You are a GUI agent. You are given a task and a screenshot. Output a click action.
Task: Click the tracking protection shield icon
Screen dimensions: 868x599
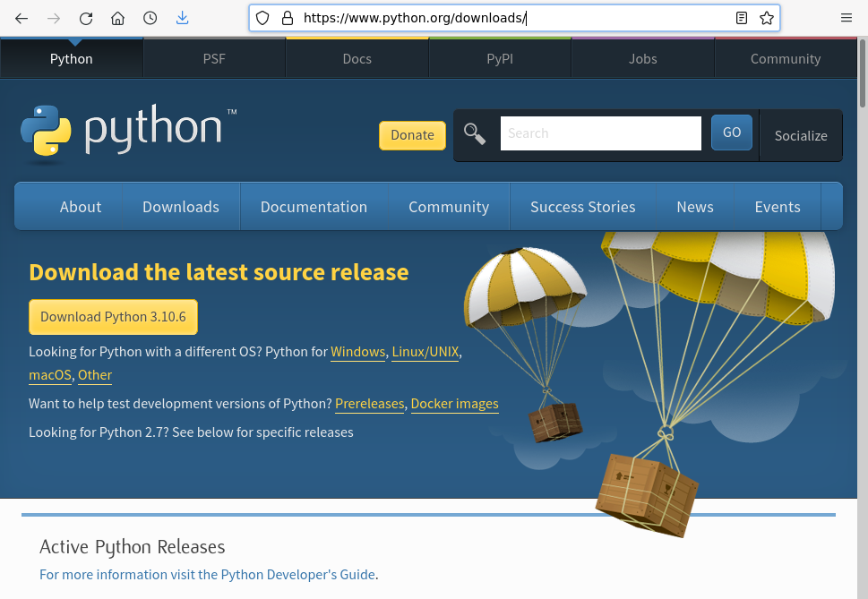261,17
